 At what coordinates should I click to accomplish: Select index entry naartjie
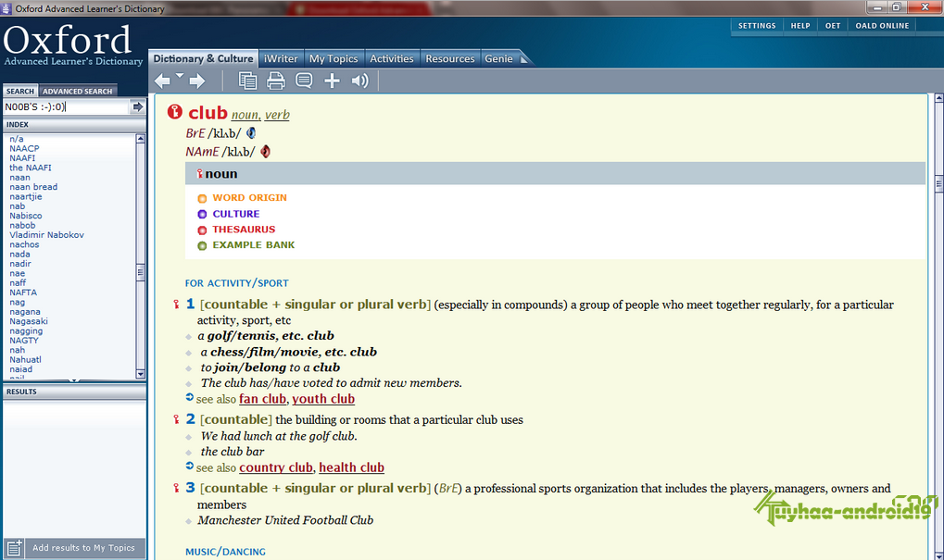26,196
